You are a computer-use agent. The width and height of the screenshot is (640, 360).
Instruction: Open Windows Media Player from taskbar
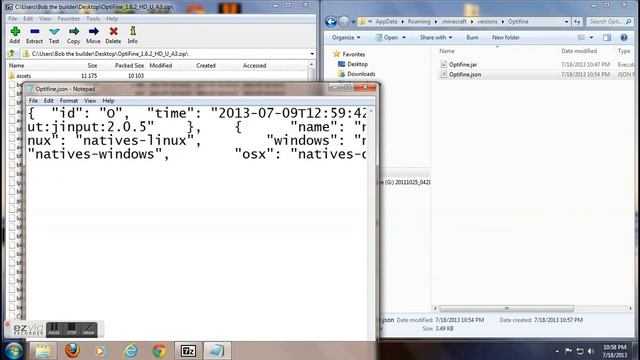coord(100,351)
